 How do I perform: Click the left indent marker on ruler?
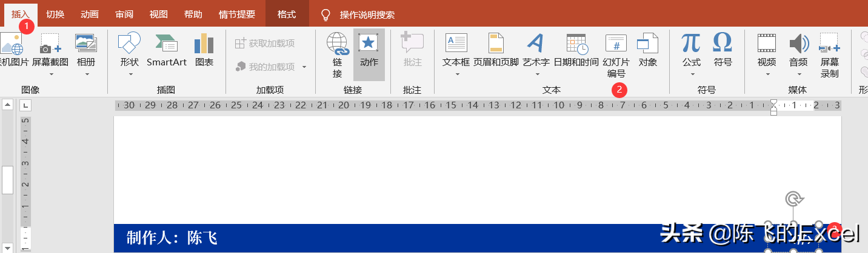coord(773,112)
